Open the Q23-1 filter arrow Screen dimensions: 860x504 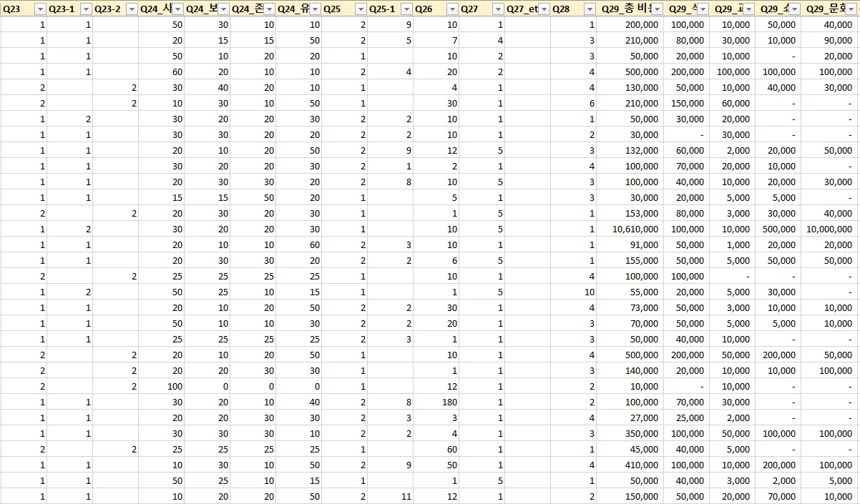(87, 9)
